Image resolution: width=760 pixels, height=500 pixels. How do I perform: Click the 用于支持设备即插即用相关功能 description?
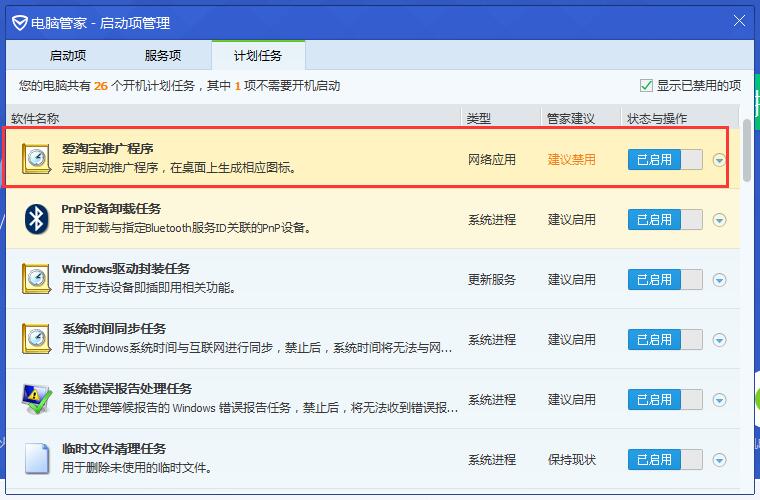click(149, 288)
